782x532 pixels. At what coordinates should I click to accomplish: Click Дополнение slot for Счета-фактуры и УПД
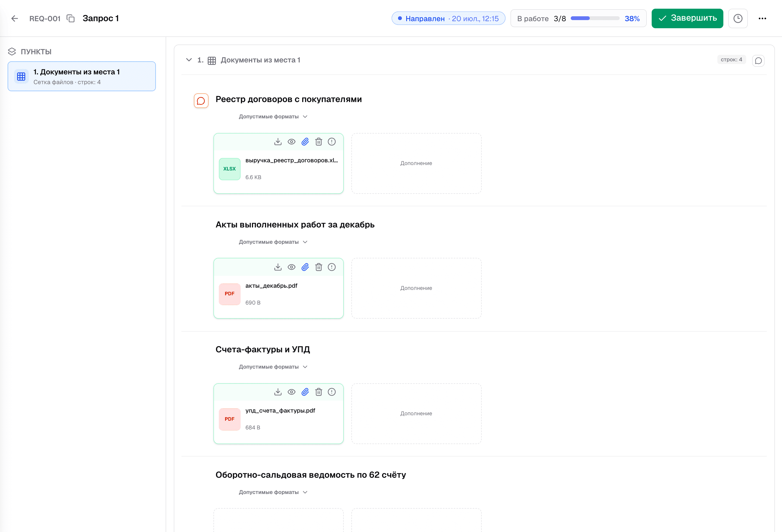point(416,414)
